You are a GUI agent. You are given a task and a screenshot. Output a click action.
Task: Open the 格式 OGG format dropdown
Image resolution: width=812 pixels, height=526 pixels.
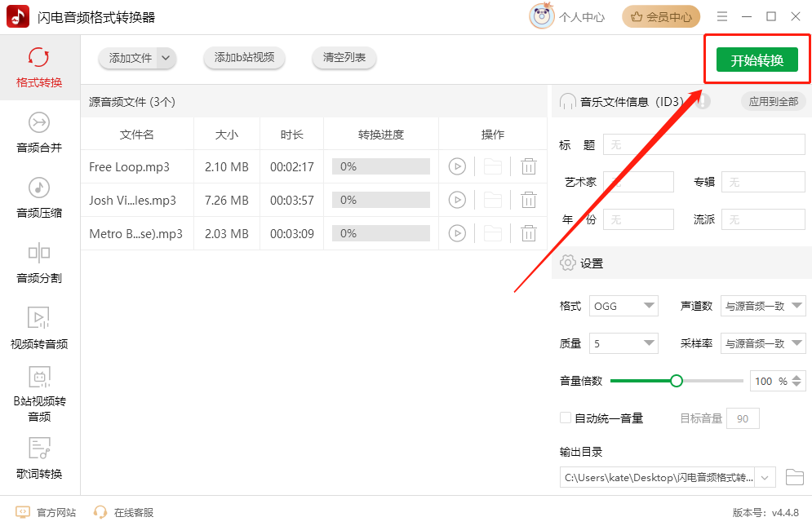[x=623, y=306]
